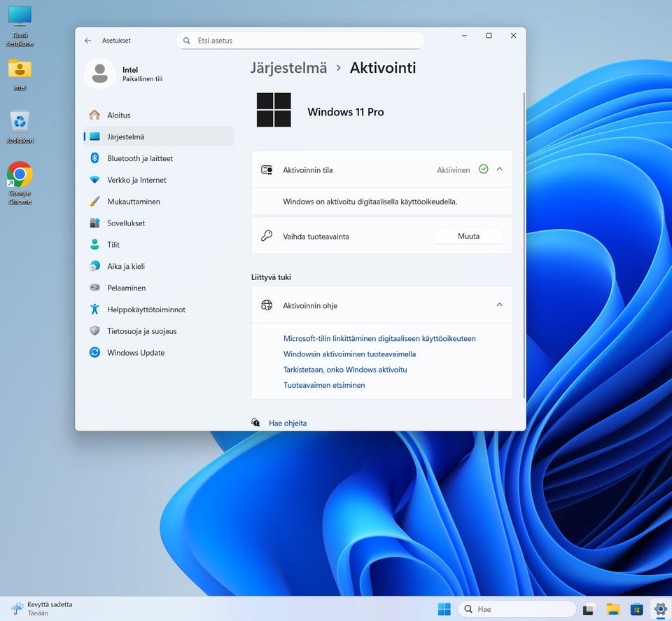Open the Google Chrome desktop shortcut

coord(20,175)
